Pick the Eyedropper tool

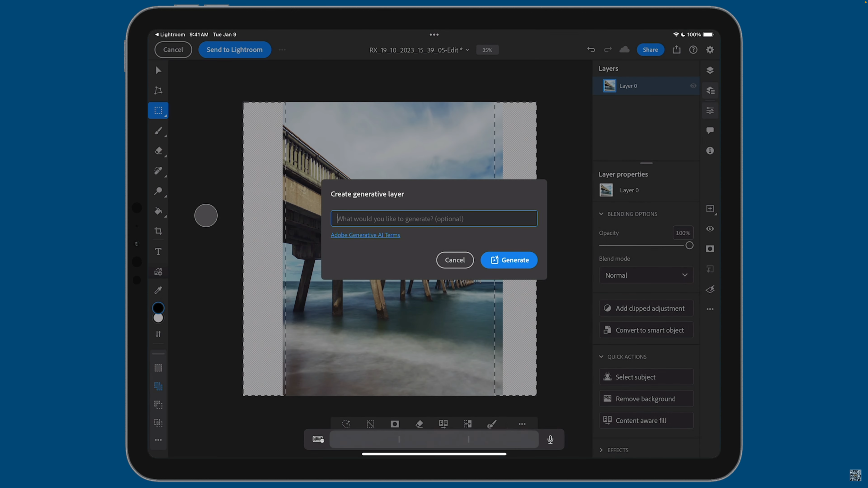(x=158, y=290)
